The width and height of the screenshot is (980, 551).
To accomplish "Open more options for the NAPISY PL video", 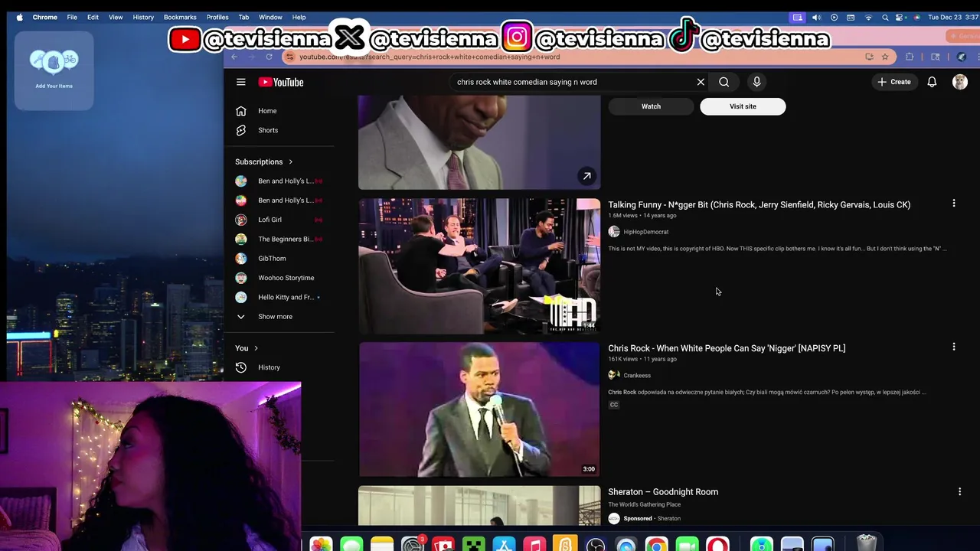I will 954,347.
